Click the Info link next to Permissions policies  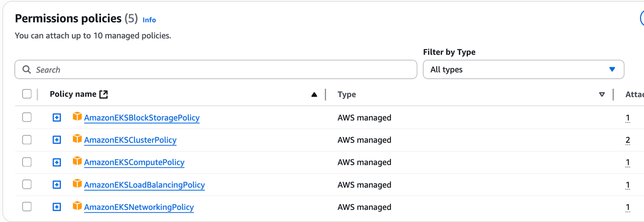coord(149,20)
